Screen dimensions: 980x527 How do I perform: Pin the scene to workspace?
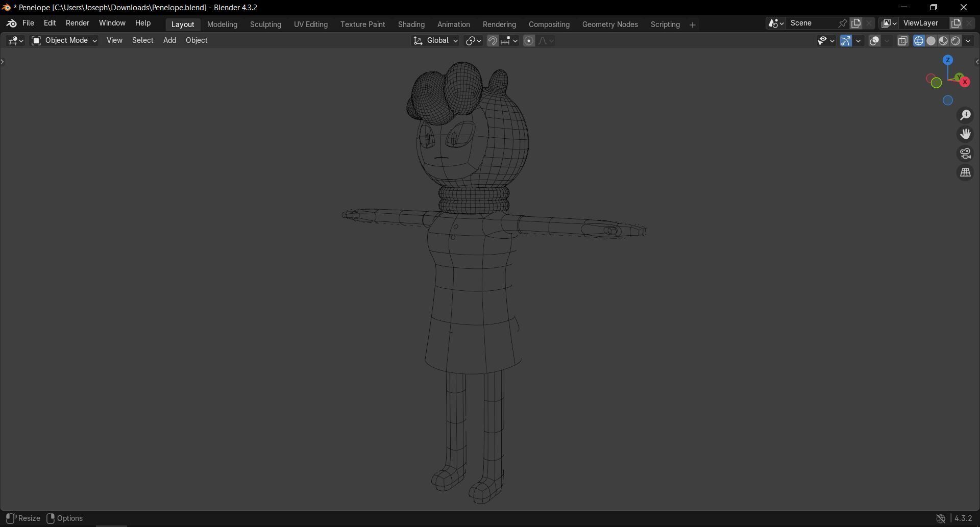click(x=843, y=23)
